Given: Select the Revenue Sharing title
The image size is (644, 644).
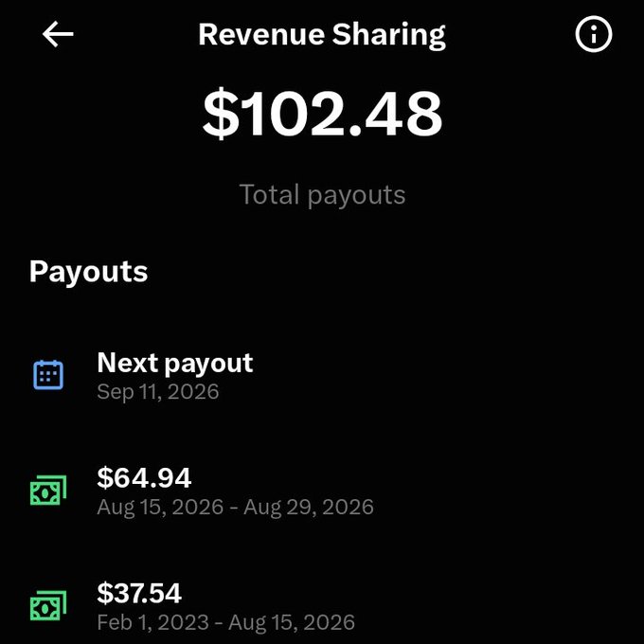Looking at the screenshot, I should tap(322, 35).
